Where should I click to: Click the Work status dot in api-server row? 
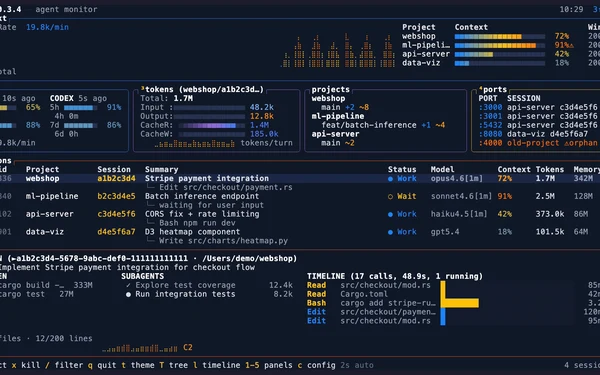click(x=390, y=214)
